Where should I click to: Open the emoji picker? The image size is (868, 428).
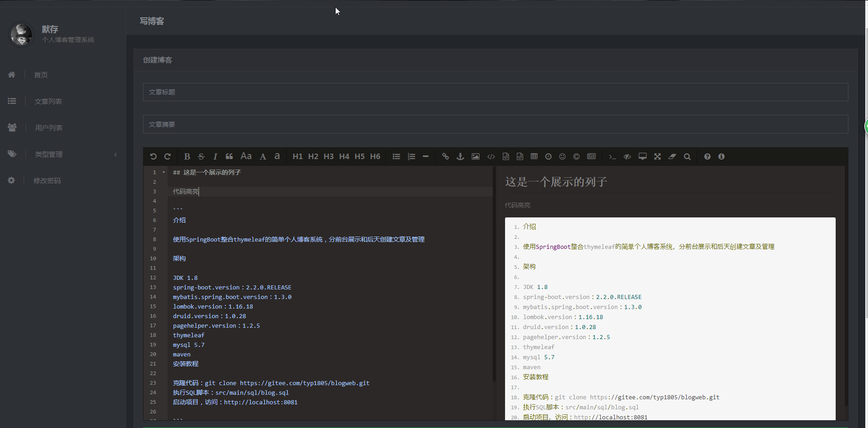(562, 156)
